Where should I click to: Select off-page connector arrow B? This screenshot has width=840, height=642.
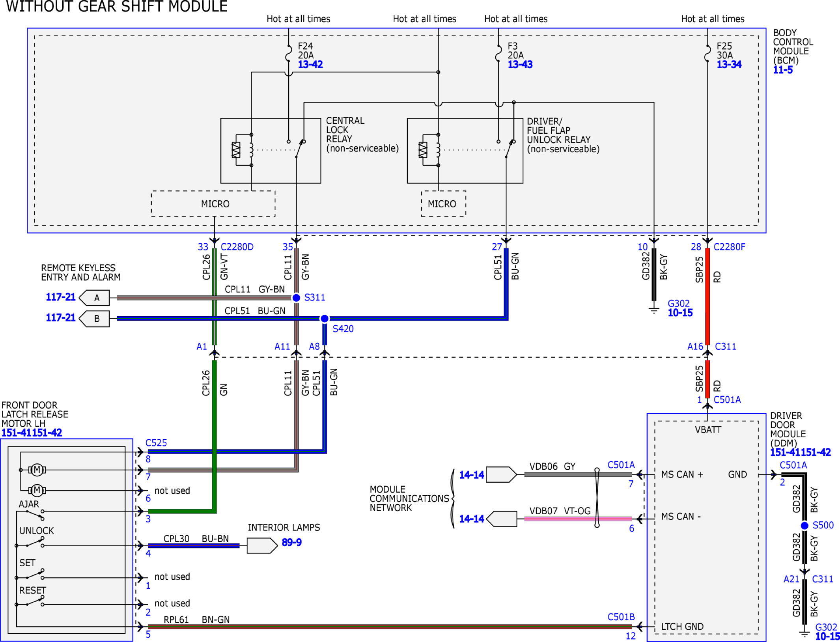point(94,318)
